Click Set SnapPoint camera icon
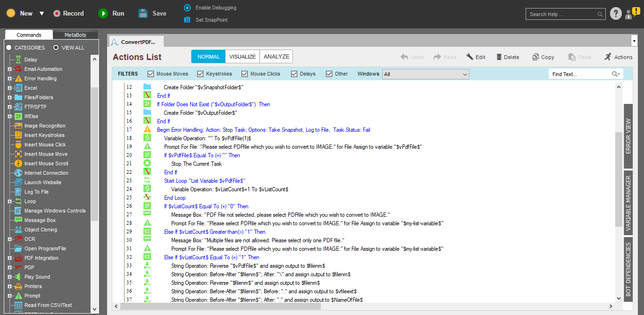This screenshot has width=644, height=315. point(187,20)
